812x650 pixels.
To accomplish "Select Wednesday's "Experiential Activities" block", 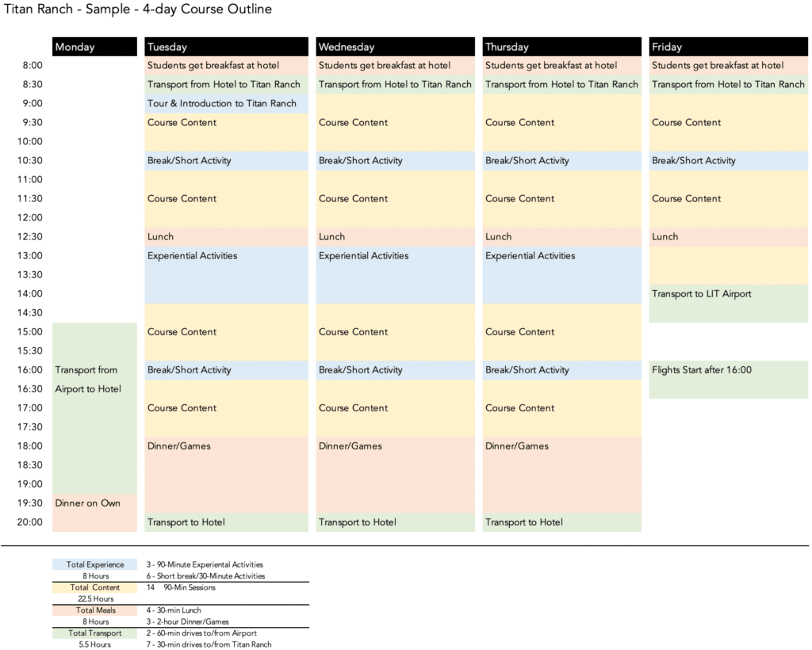I will pyautogui.click(x=395, y=275).
